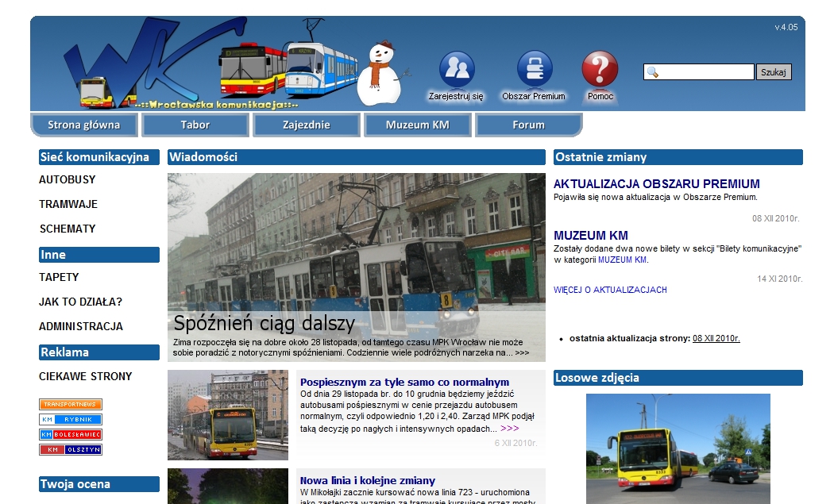Open SCHEMATY in the sidebar

[68, 229]
